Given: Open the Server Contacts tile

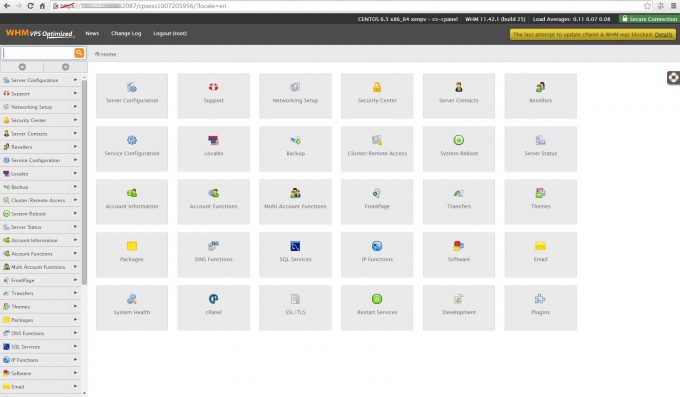Looking at the screenshot, I should (x=459, y=96).
